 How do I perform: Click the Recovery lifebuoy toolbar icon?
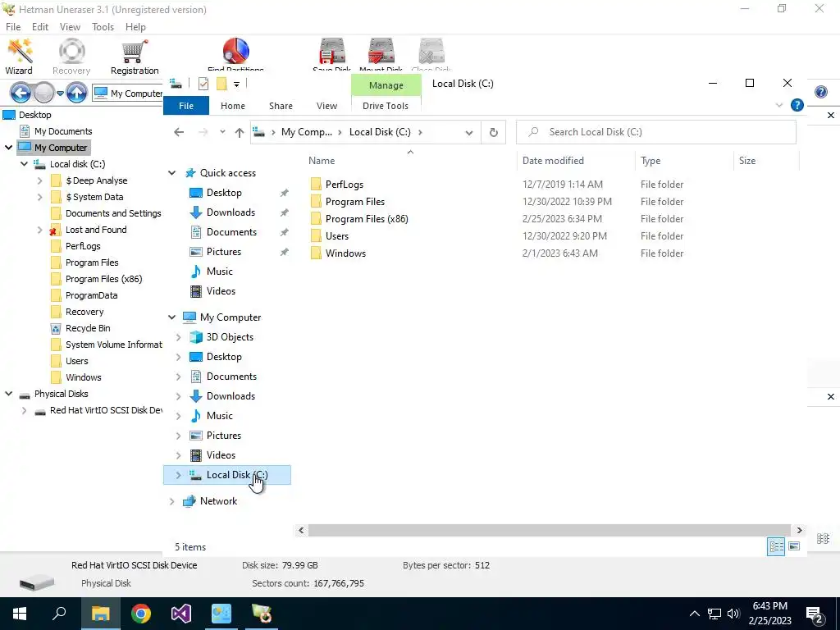[71, 57]
